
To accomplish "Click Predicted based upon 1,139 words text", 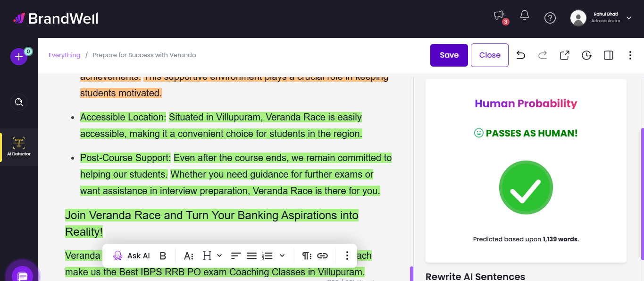I will (526, 239).
